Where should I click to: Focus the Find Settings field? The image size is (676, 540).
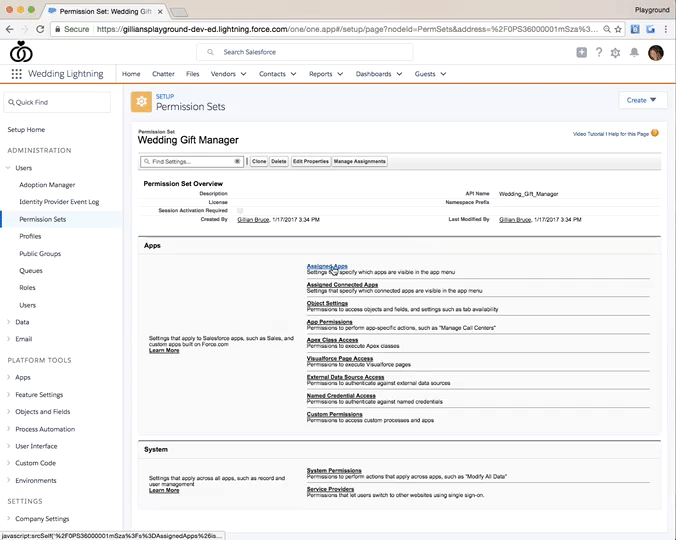192,162
